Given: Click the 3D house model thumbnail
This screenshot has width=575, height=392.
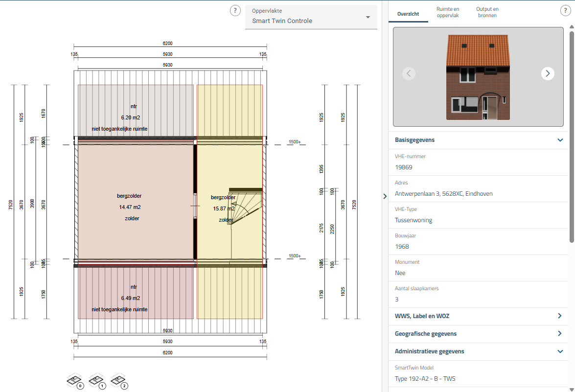Looking at the screenshot, I should coord(478,78).
